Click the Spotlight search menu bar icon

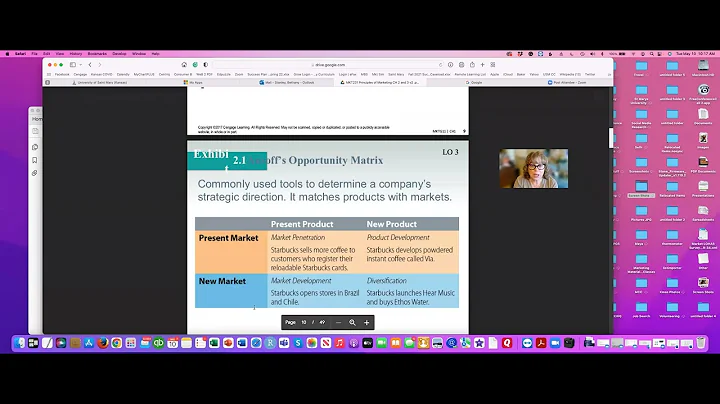tap(652, 54)
